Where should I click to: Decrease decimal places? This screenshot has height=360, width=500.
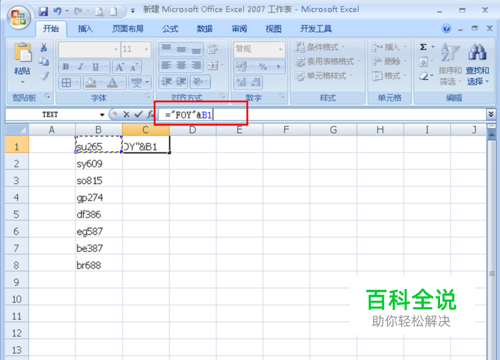pos(255,82)
